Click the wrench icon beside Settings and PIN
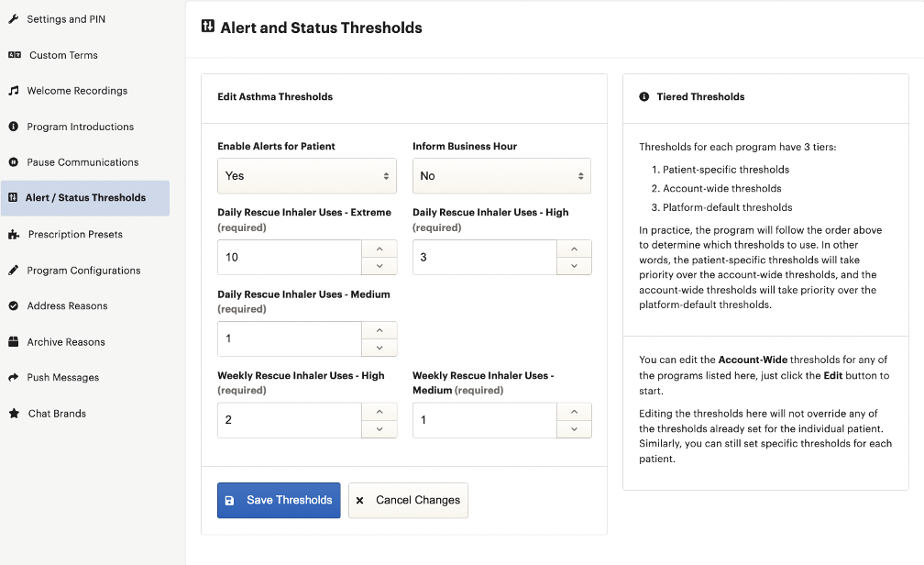 pos(14,19)
